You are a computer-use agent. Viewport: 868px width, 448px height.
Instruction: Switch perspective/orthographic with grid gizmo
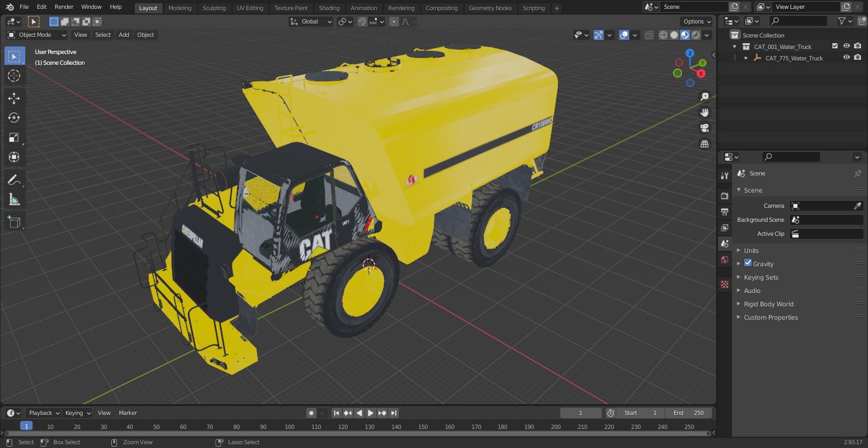[704, 144]
